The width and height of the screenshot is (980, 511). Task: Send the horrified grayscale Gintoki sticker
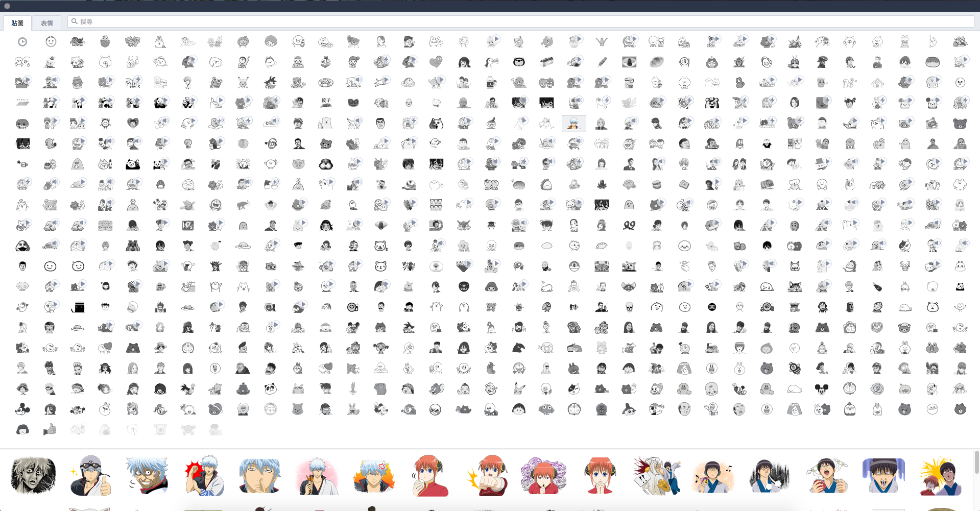pyautogui.click(x=34, y=476)
